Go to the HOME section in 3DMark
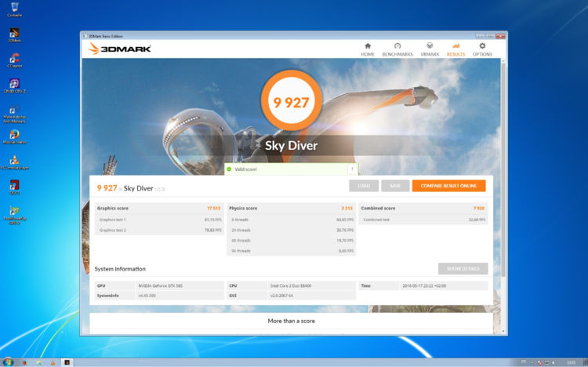 point(368,49)
